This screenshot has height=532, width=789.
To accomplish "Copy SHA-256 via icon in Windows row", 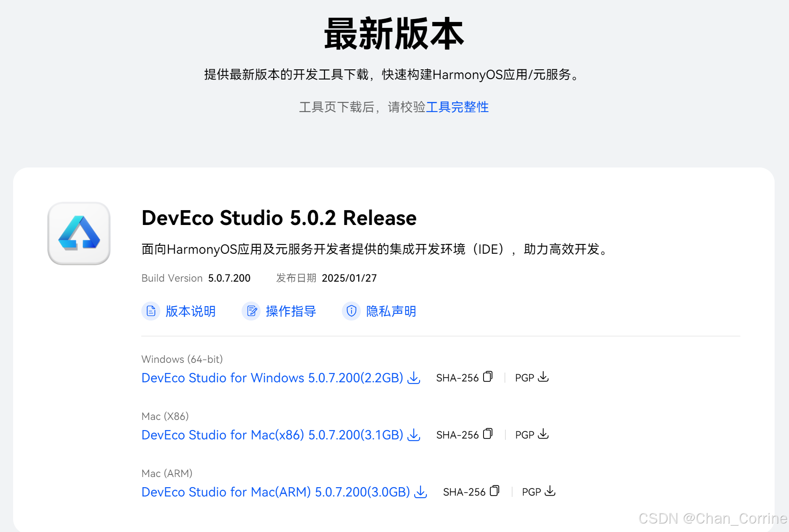I will click(x=488, y=376).
